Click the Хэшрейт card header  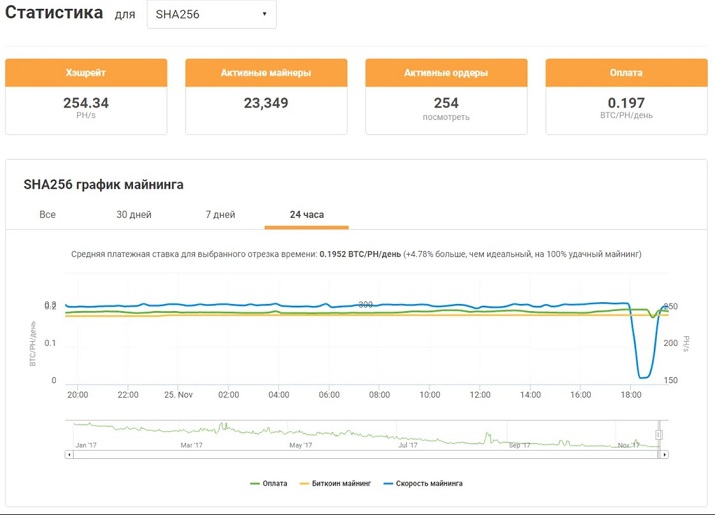pyautogui.click(x=86, y=73)
